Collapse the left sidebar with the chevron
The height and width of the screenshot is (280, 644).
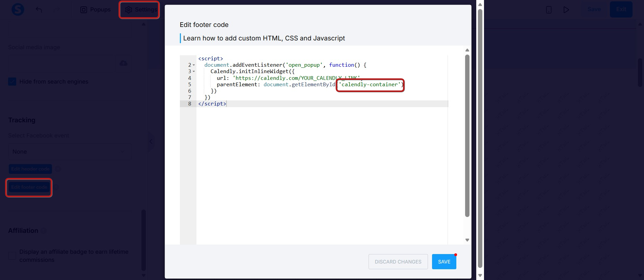[x=151, y=141]
